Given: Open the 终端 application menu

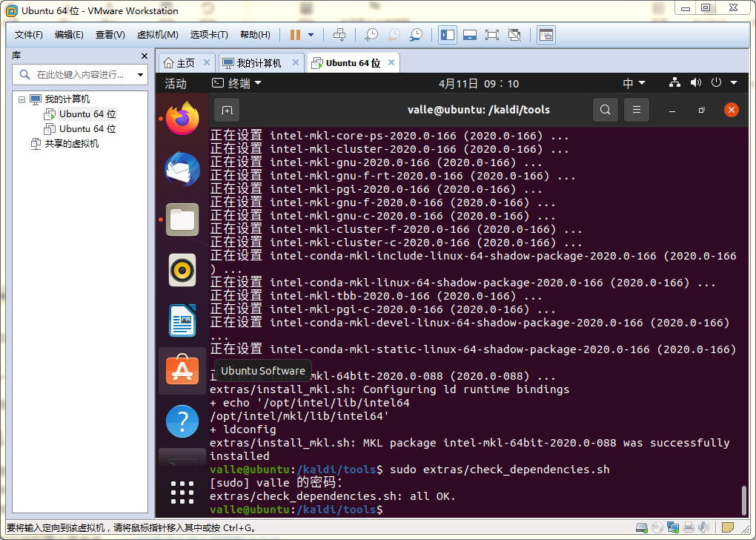Looking at the screenshot, I should click(236, 84).
